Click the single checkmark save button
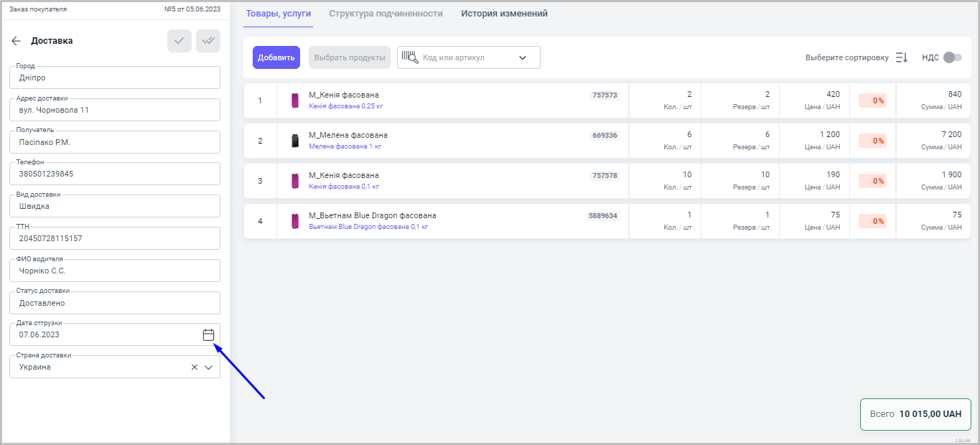 pos(179,41)
